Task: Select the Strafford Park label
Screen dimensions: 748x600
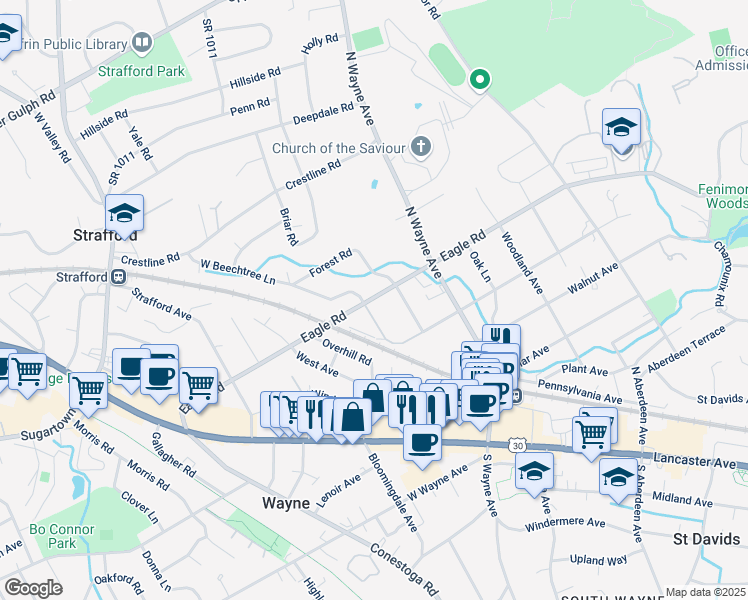Action: point(141,72)
